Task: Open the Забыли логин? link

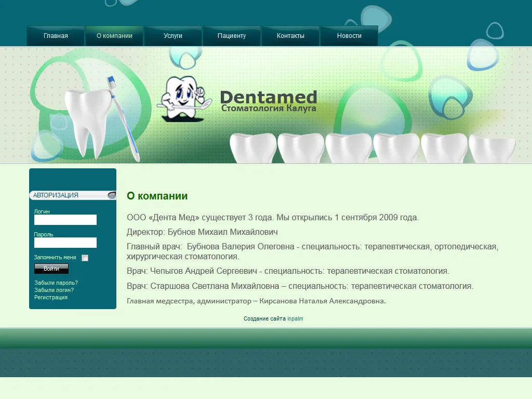Action: (54, 290)
